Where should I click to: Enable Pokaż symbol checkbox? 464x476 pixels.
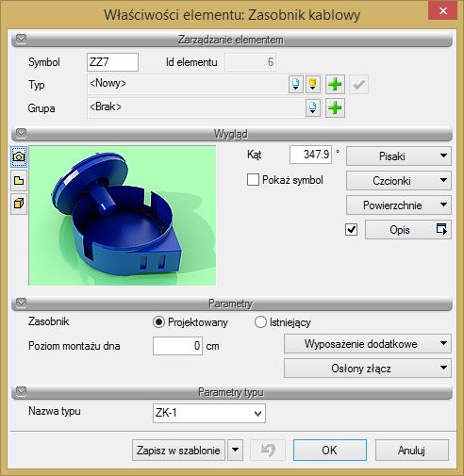click(253, 180)
